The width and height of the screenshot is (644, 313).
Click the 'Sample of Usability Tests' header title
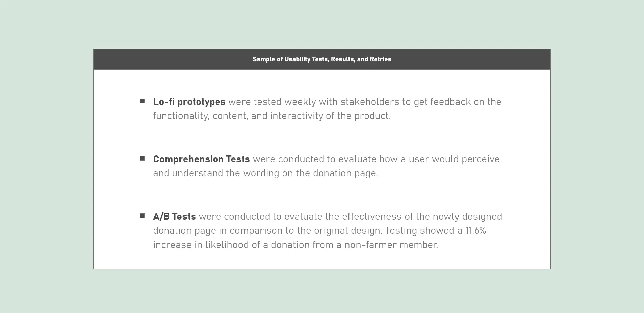[x=322, y=59]
